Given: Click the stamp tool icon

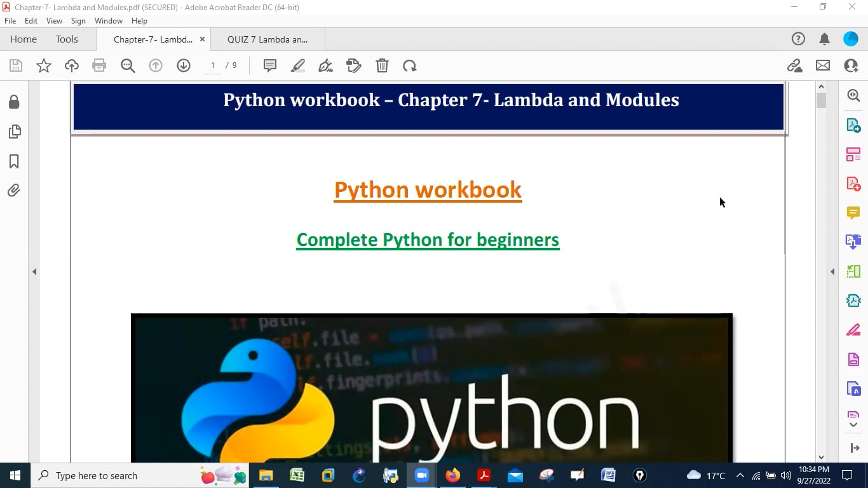Looking at the screenshot, I should pos(354,65).
